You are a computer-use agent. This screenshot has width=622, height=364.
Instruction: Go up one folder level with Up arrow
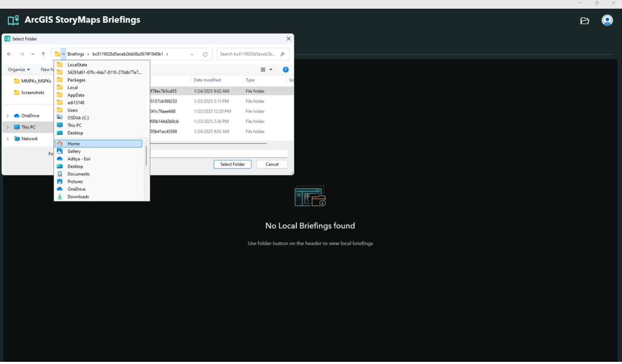click(x=43, y=54)
